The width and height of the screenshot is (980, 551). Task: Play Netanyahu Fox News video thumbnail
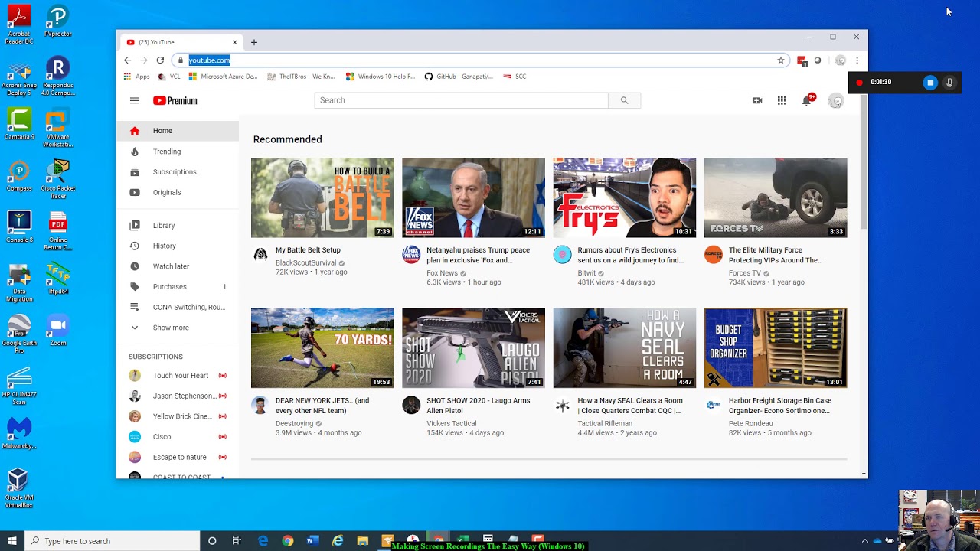click(x=473, y=197)
